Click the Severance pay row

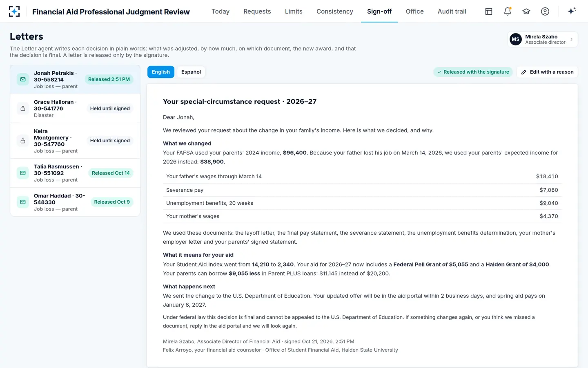(362, 190)
